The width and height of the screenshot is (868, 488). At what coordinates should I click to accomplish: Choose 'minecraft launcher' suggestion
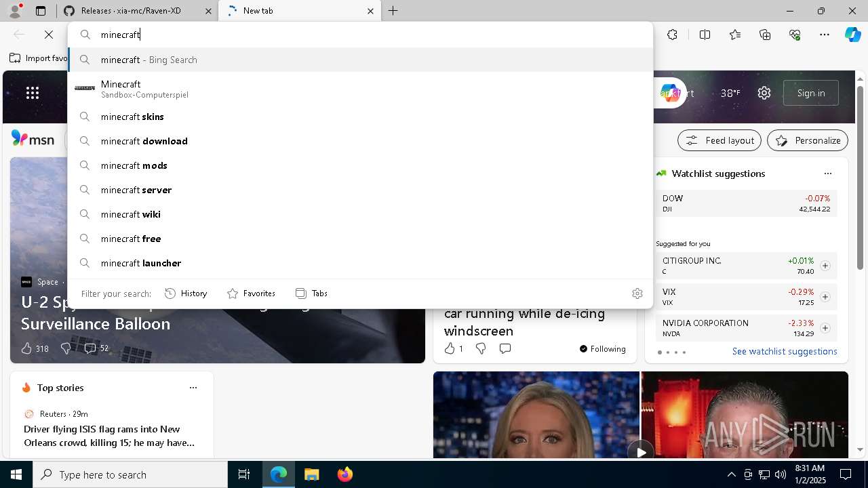click(360, 263)
